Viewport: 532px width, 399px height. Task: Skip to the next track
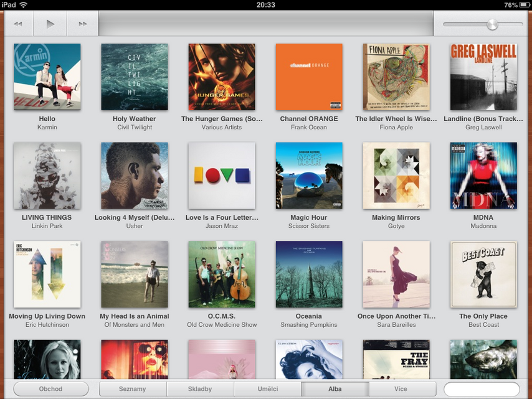point(83,24)
